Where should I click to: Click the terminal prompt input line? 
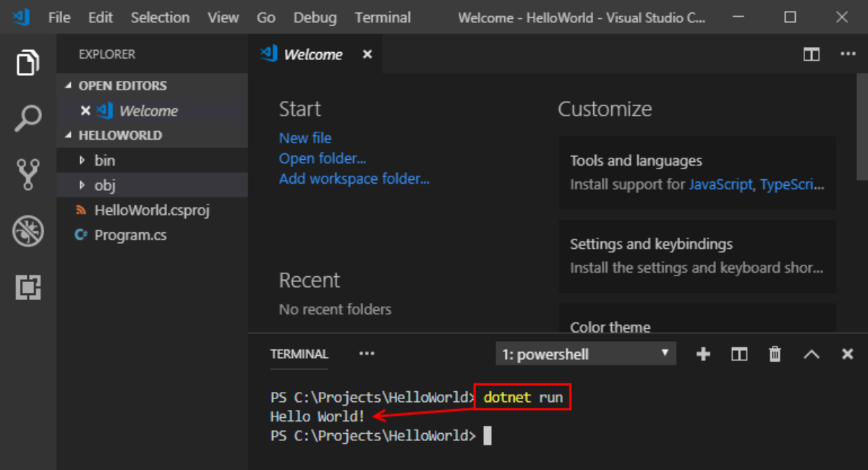click(x=381, y=436)
